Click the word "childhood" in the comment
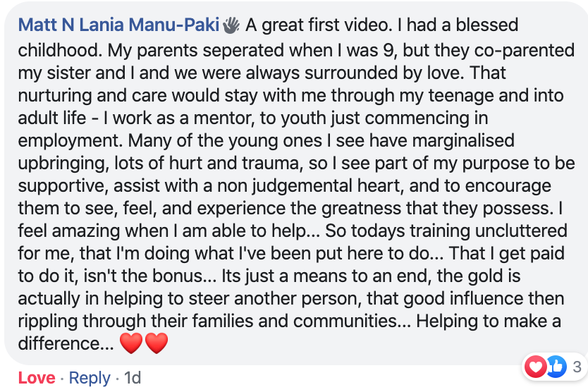588x392 pixels. tap(58, 50)
